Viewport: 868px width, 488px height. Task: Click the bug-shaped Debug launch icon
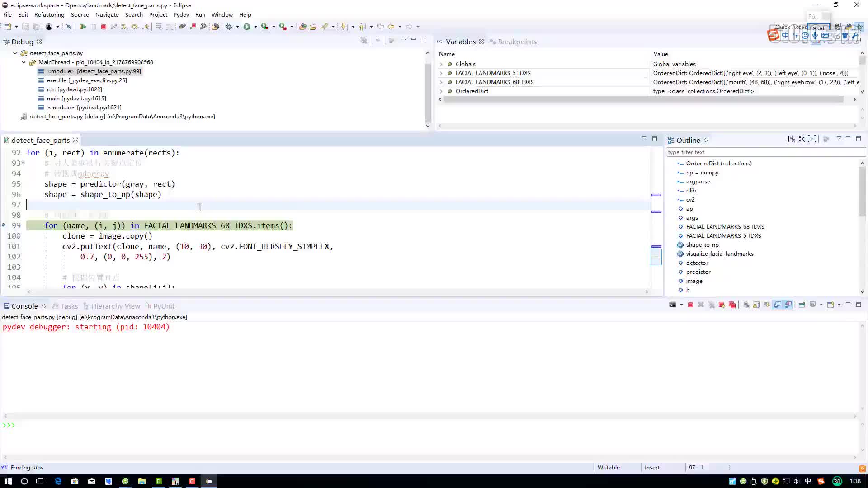[x=229, y=27]
